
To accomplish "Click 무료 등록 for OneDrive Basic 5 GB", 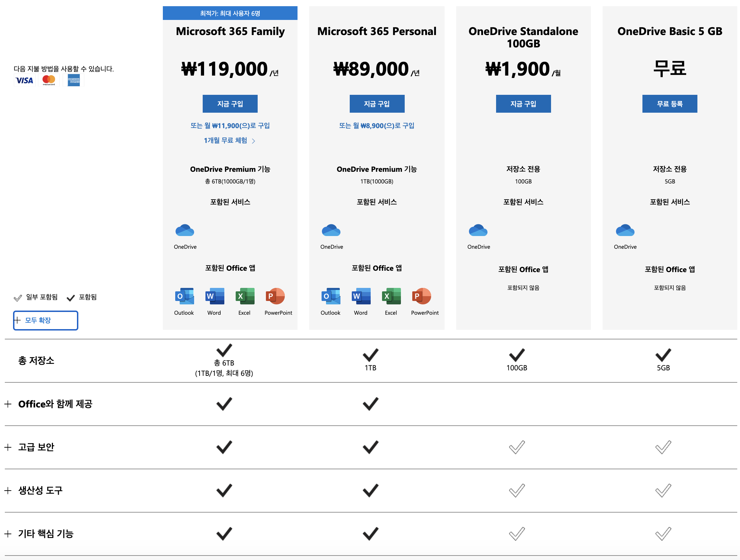I will pyautogui.click(x=670, y=104).
